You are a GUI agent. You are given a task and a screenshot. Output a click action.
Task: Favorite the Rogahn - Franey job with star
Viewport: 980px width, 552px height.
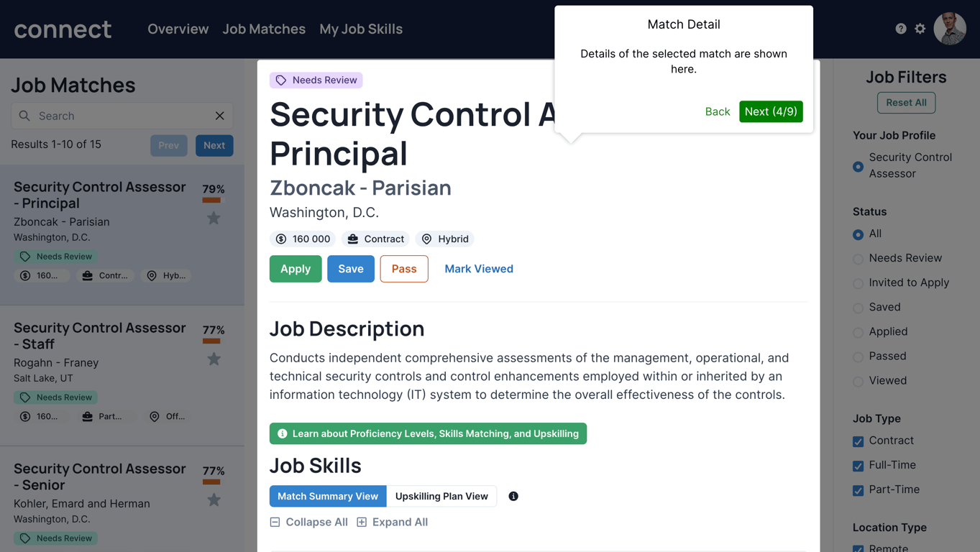(214, 359)
